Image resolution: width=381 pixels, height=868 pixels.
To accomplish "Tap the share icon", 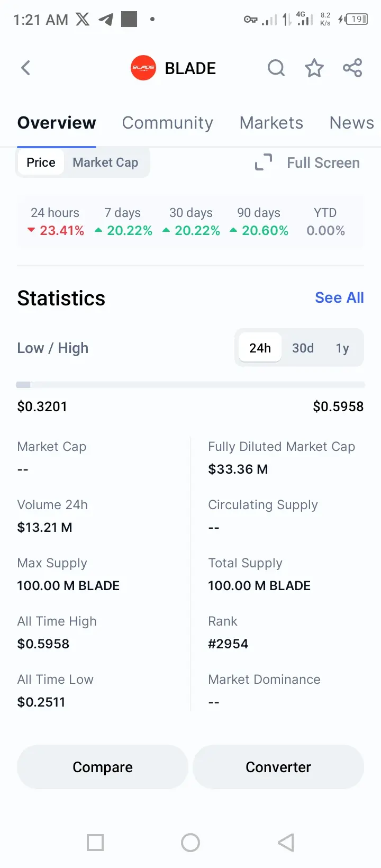I will (x=352, y=68).
